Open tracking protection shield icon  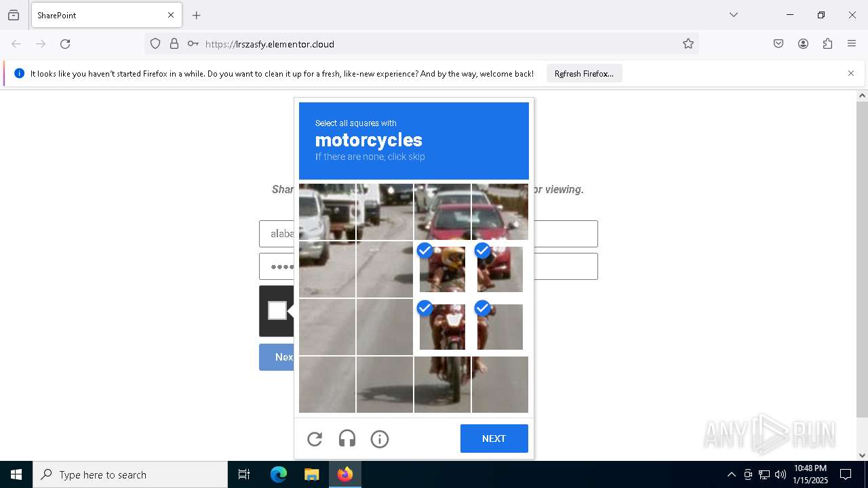pyautogui.click(x=155, y=44)
